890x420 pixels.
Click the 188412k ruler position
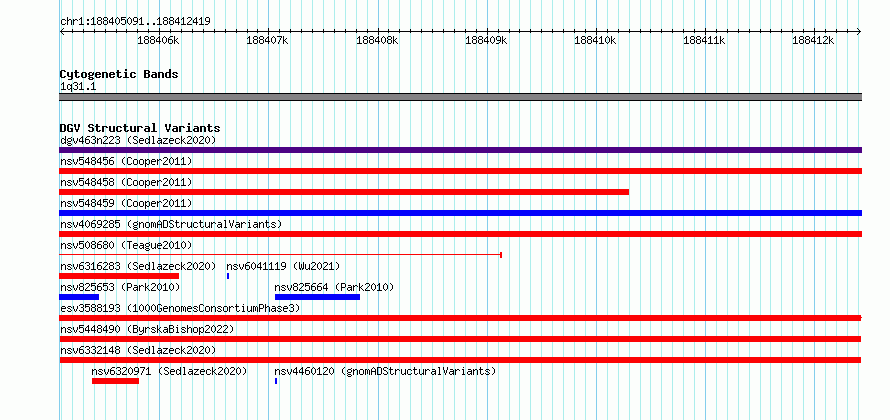(x=814, y=40)
